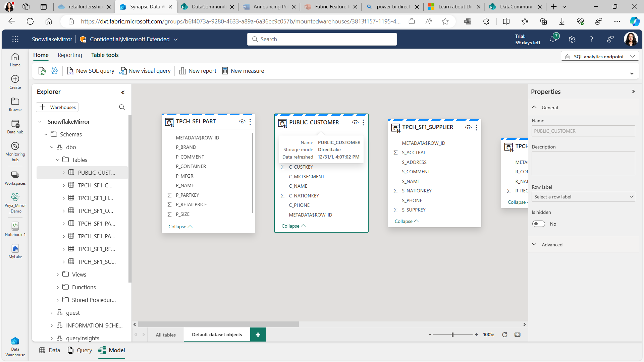Switch to the Model tab
The image size is (644, 362).
[111, 350]
